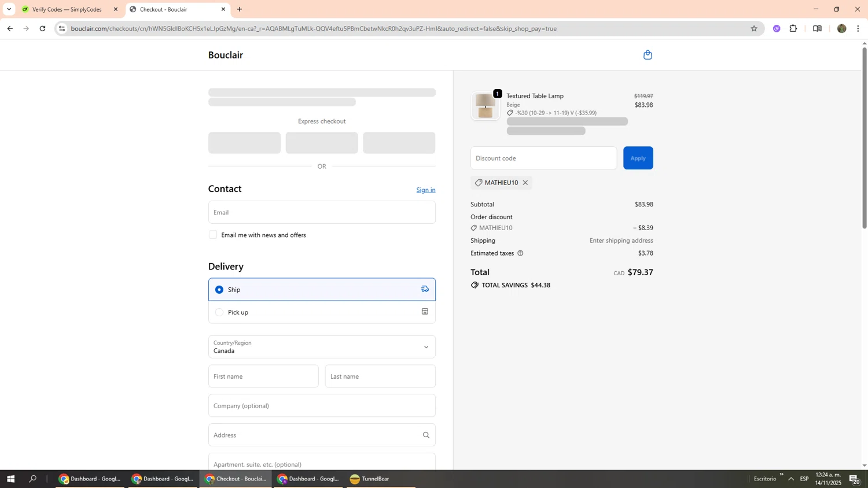The image size is (868, 488).
Task: Select the Pick up delivery option
Action: point(322,312)
